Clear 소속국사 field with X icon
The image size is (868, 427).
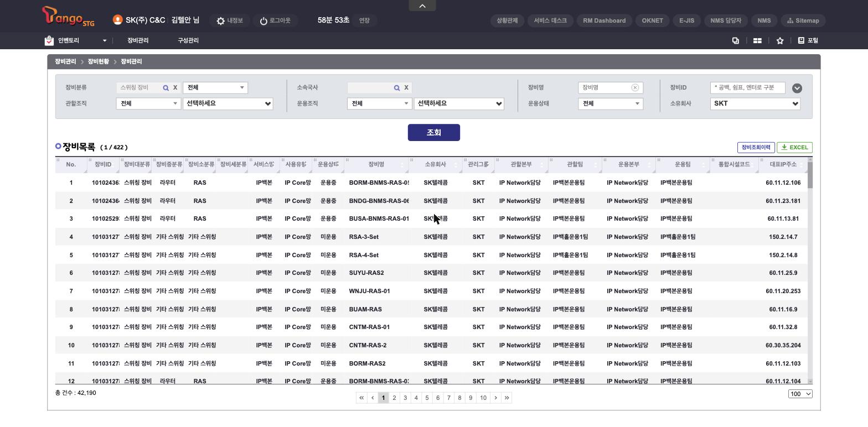pyautogui.click(x=406, y=87)
